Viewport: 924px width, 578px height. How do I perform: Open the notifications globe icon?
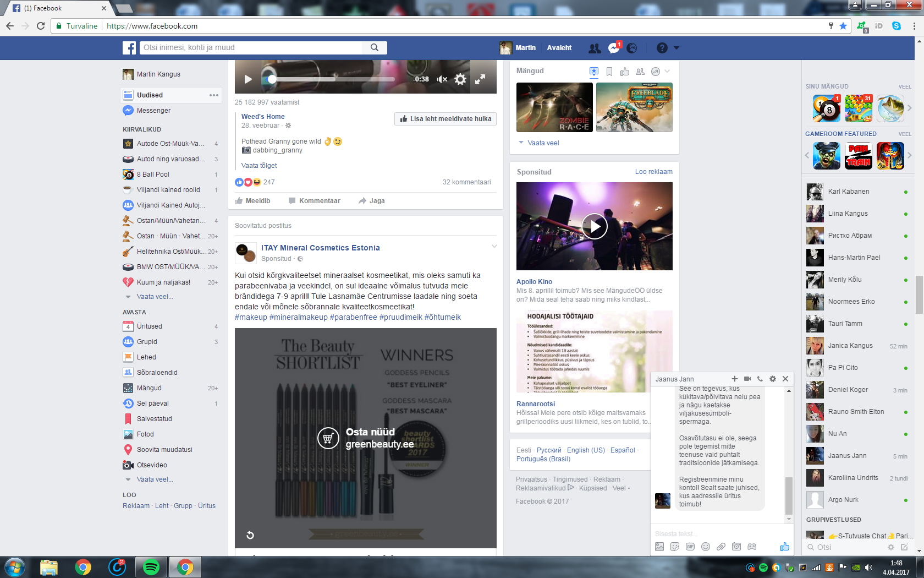[x=632, y=48]
